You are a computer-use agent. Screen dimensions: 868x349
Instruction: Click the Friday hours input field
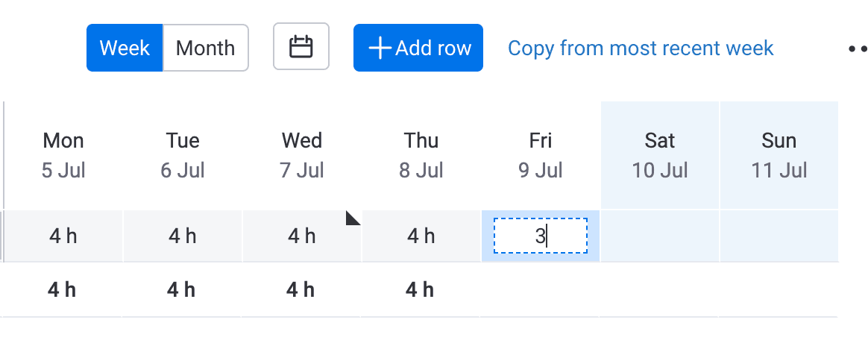(541, 236)
